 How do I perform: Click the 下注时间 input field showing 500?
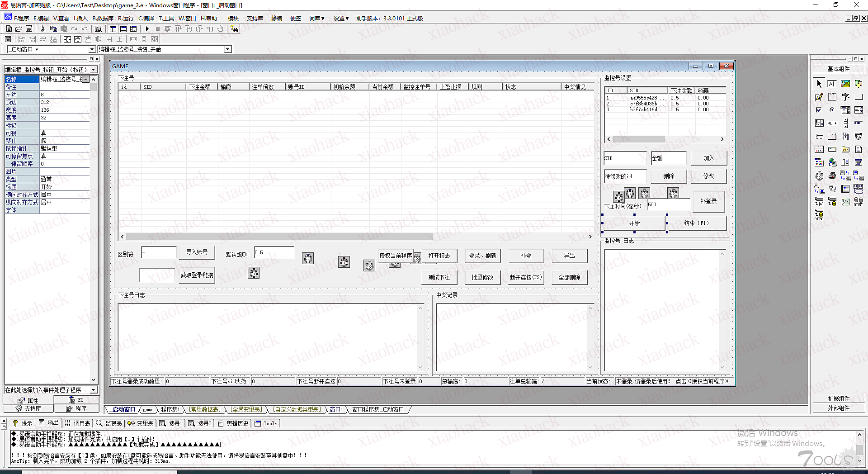tap(668, 205)
